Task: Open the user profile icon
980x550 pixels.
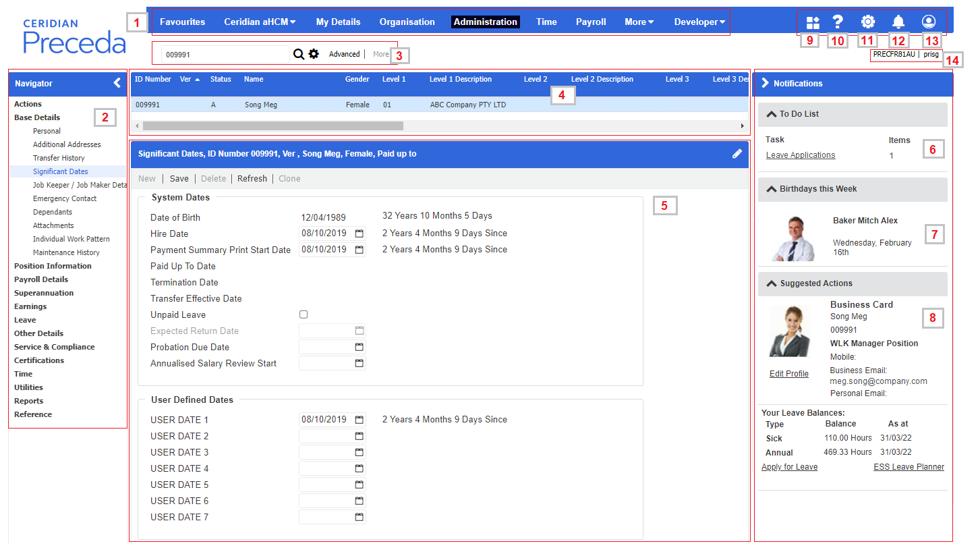Action: 929,22
